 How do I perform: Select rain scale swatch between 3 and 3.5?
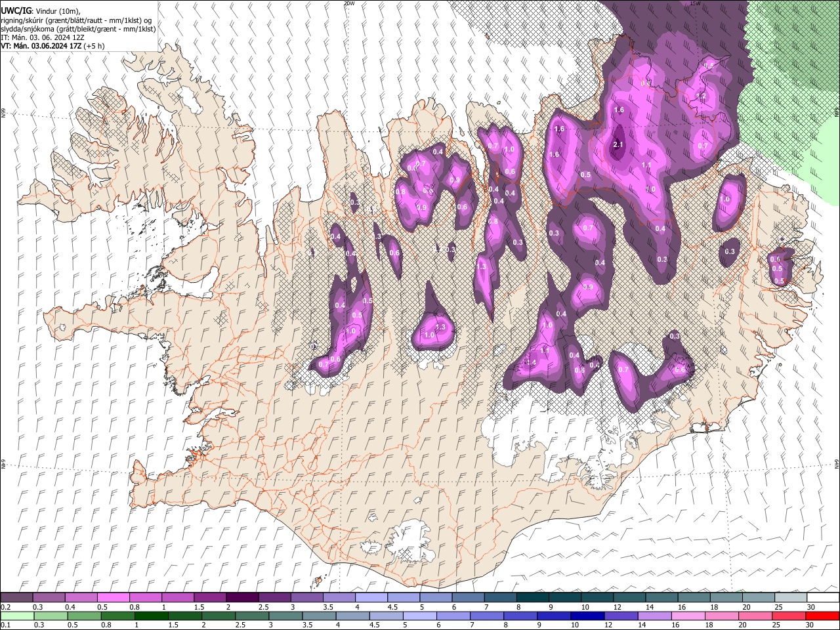(285, 616)
